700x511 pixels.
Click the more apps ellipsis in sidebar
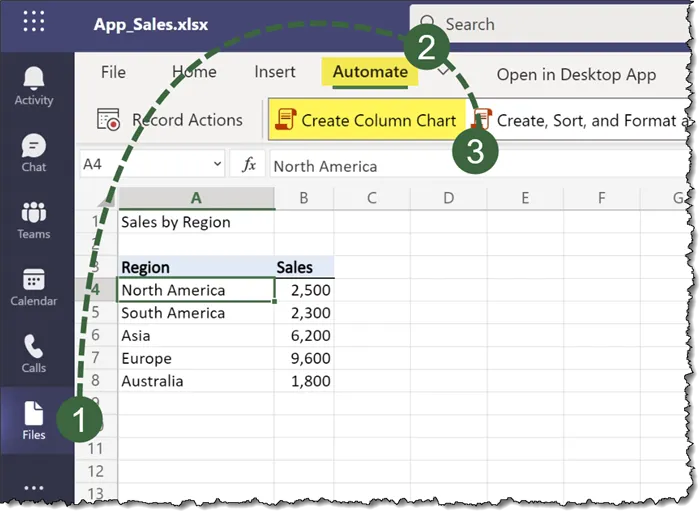pos(34,488)
